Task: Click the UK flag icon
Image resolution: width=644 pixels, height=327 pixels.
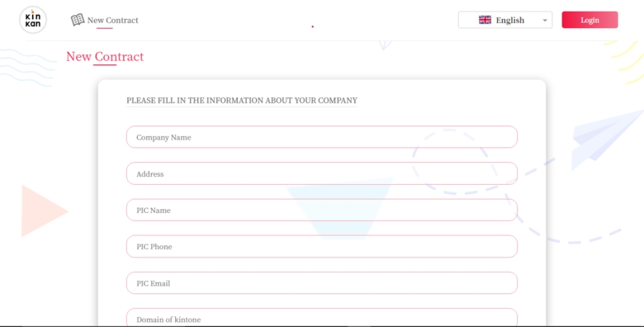Action: (485, 20)
